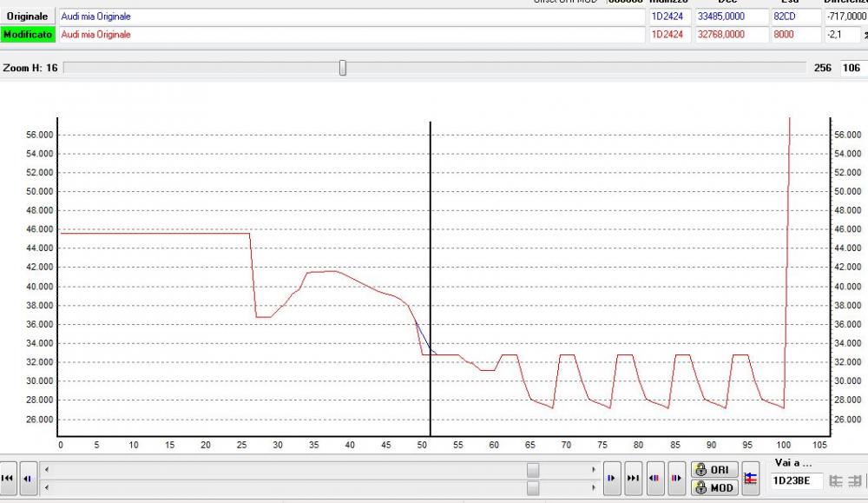The image size is (868, 503).
Task: Jump to first position with rewind icon
Action: pyautogui.click(x=9, y=478)
